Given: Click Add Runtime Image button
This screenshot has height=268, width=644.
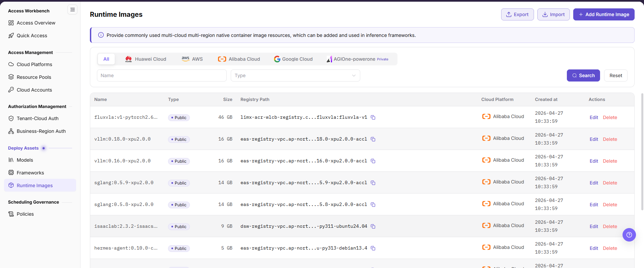Looking at the screenshot, I should coord(604,14).
